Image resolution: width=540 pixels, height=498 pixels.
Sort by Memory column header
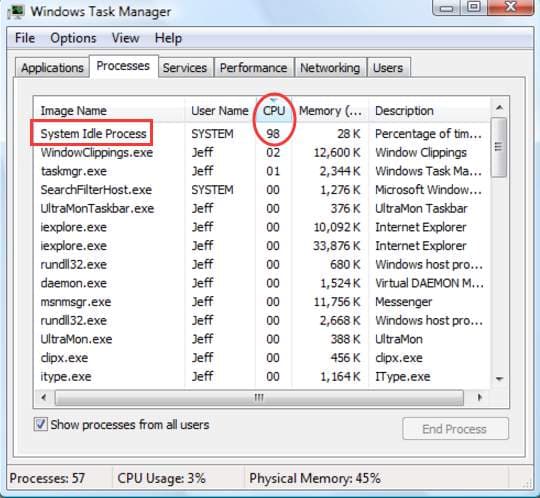(330, 111)
